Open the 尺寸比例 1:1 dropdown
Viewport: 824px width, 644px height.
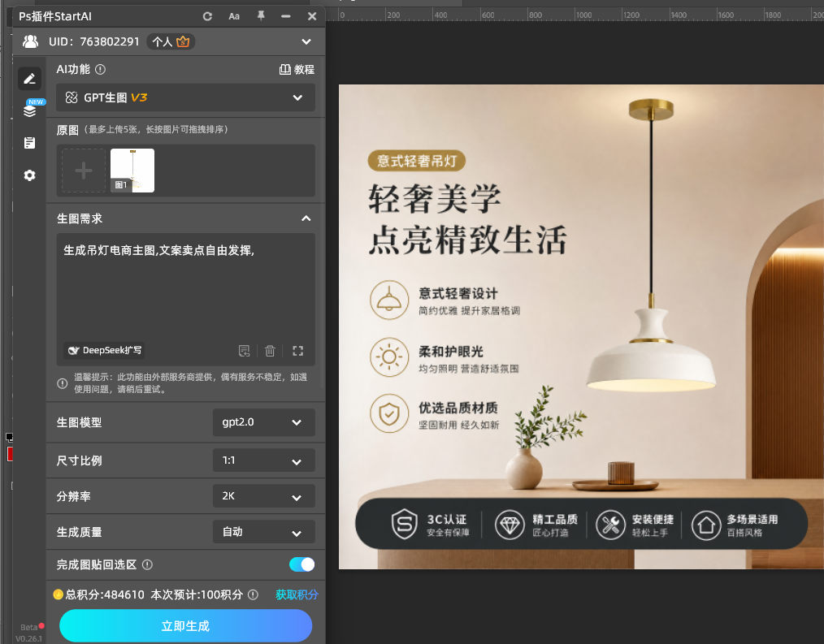click(x=264, y=460)
